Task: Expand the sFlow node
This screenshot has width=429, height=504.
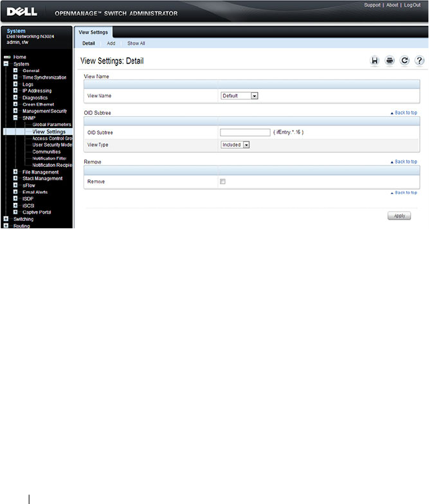Action: click(15, 185)
